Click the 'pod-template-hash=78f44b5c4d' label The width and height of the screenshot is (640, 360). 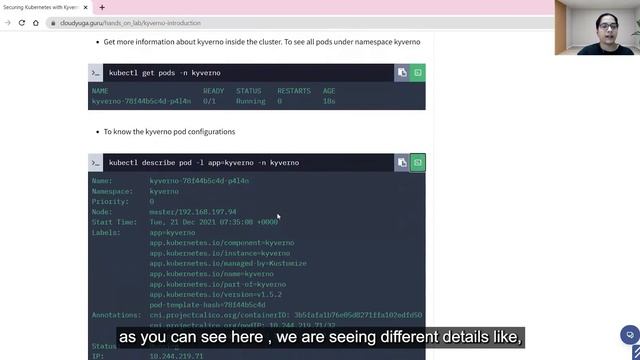207,305
